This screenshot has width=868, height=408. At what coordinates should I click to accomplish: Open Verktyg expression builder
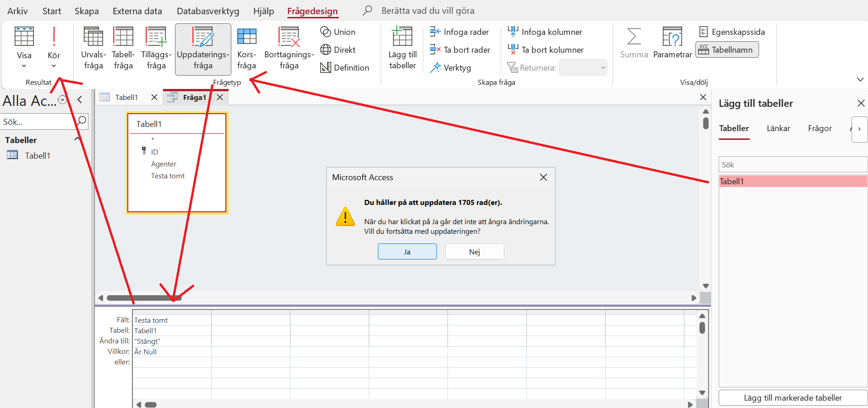point(450,67)
